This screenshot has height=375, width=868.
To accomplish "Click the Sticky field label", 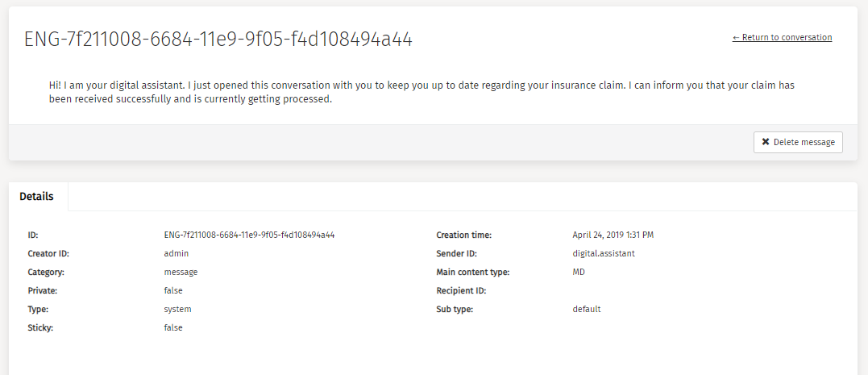I will 42,328.
